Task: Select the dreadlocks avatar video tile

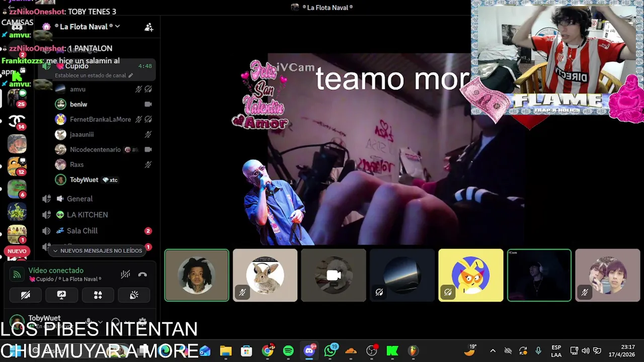Action: (x=197, y=276)
